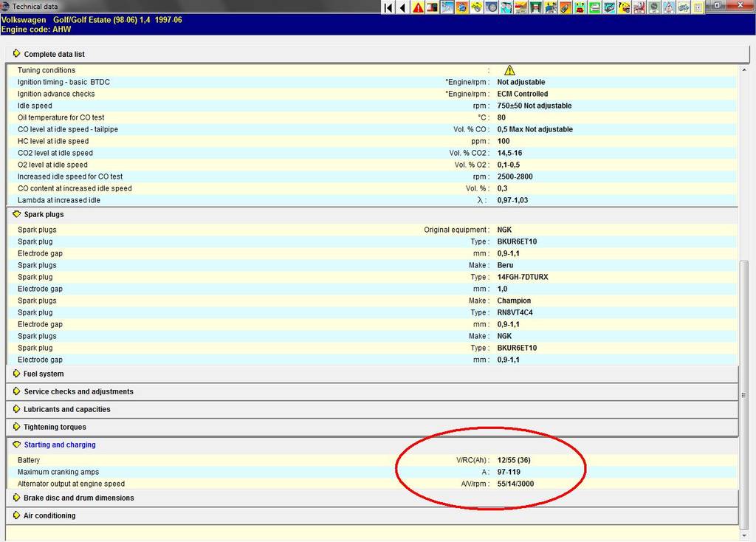The width and height of the screenshot is (756, 542).
Task: Open the brake disc toolbar icon
Action: (491, 7)
